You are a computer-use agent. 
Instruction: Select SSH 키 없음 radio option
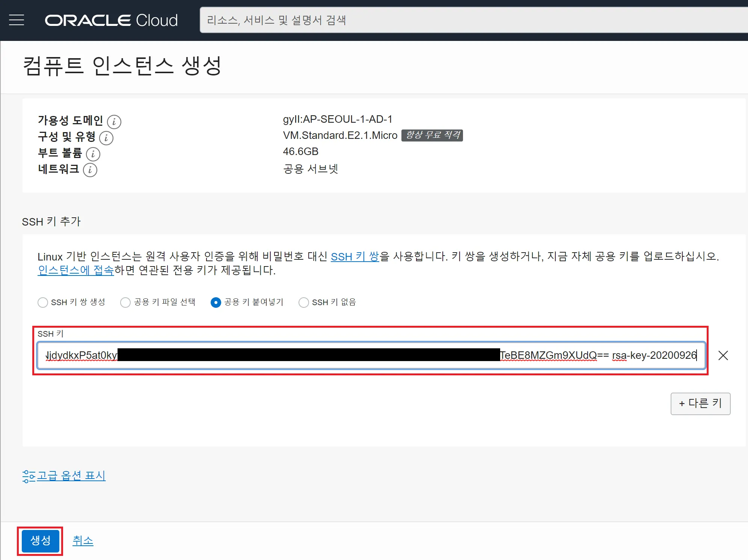pyautogui.click(x=303, y=302)
